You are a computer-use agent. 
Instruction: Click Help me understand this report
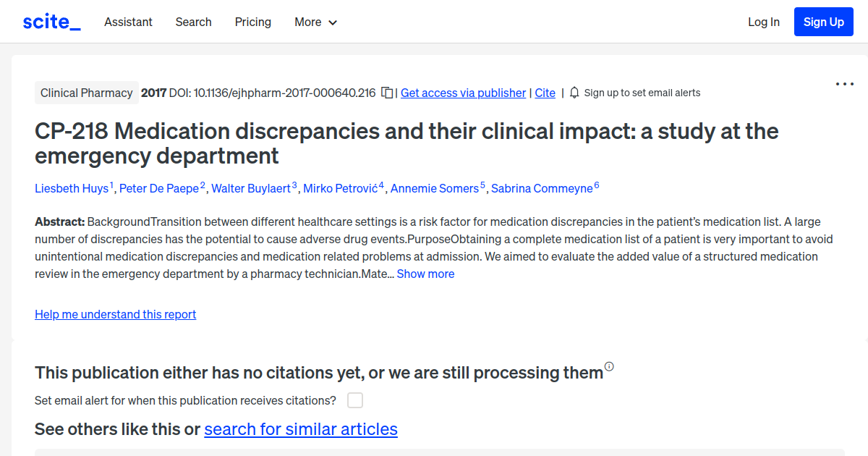coord(115,314)
